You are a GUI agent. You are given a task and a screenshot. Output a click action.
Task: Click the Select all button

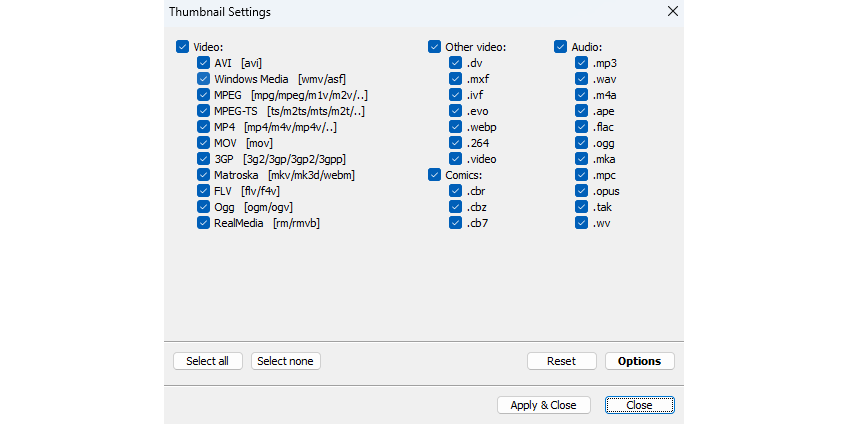207,361
